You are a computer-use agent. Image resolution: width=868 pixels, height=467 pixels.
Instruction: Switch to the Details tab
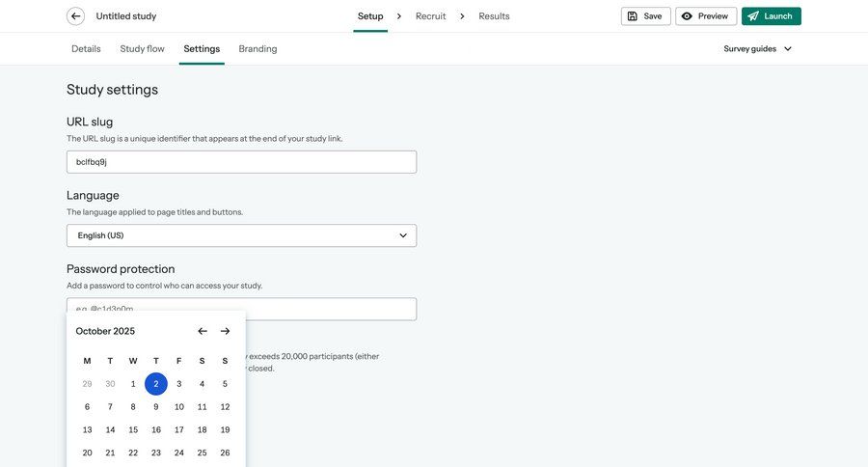86,48
